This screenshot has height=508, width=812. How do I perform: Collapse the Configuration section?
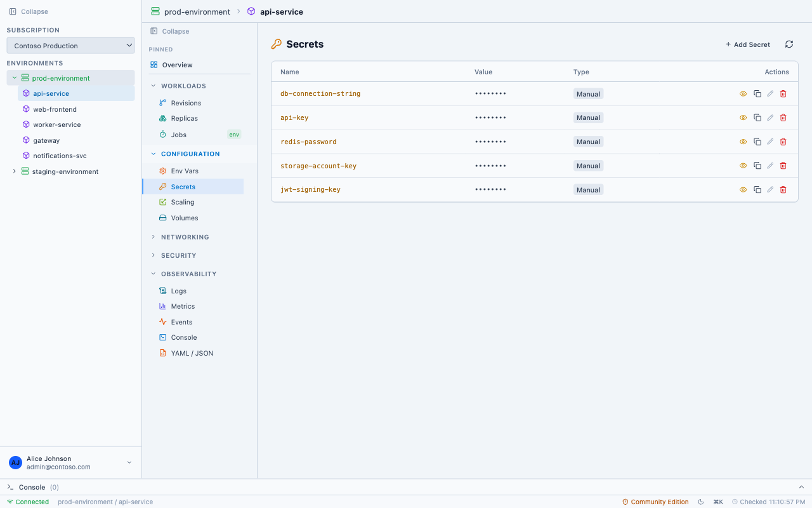coord(152,154)
